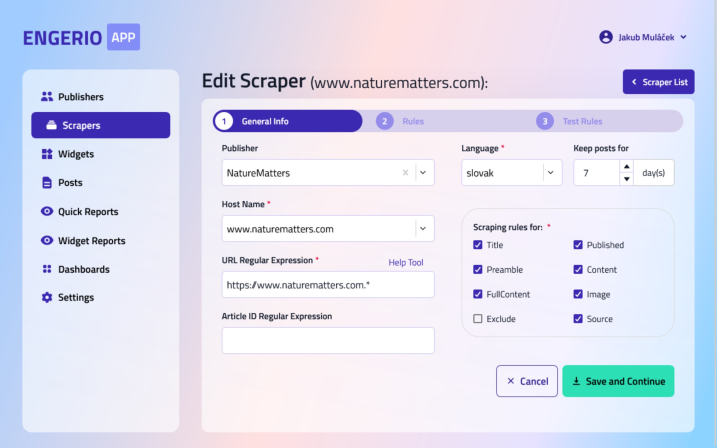This screenshot has width=717, height=448.
Task: Expand the Publisher dropdown chevron
Action: pos(423,173)
